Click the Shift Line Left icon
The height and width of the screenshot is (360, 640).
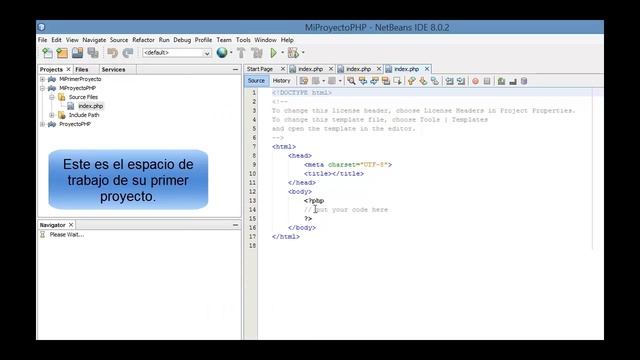(449, 81)
